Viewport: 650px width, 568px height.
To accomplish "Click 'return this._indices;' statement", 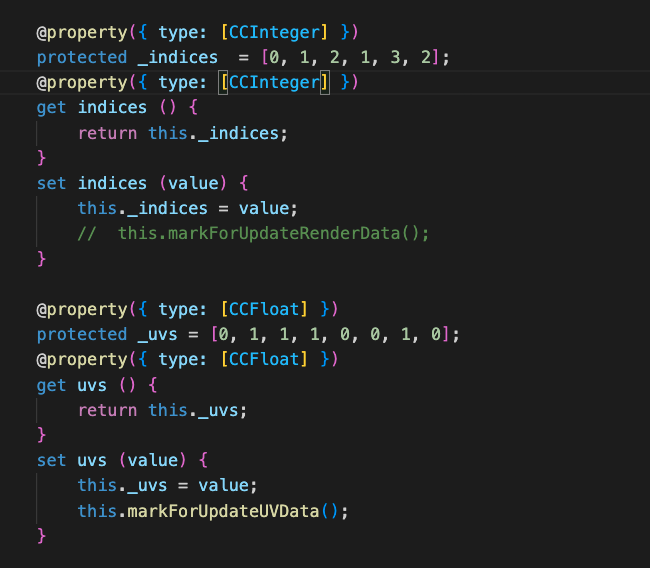I will [183, 134].
